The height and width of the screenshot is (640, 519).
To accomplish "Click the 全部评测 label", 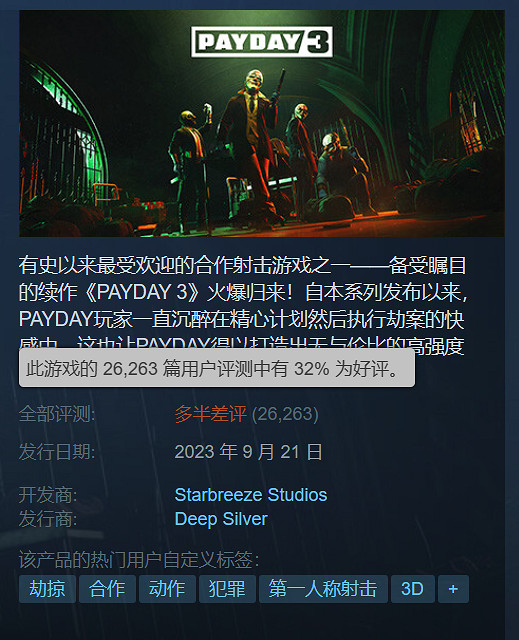I will pyautogui.click(x=57, y=414).
